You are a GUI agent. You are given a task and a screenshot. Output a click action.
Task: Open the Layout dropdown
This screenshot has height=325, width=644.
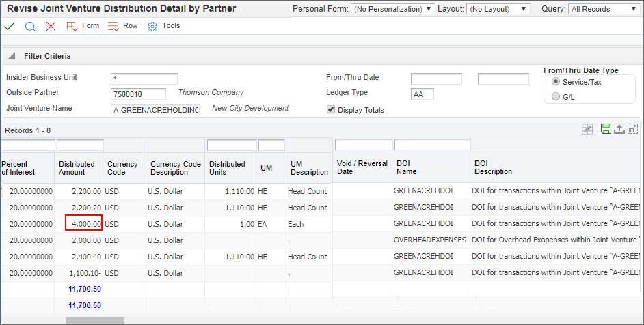tap(498, 9)
